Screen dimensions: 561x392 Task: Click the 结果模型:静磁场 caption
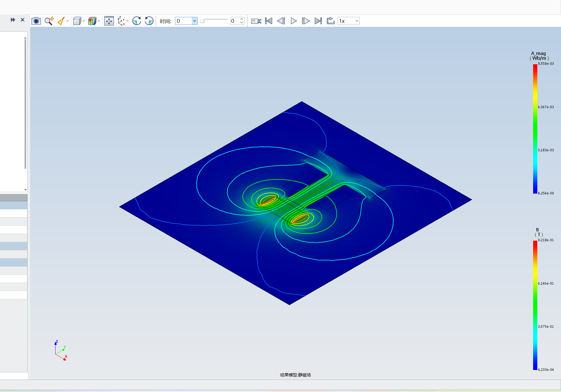click(x=295, y=375)
